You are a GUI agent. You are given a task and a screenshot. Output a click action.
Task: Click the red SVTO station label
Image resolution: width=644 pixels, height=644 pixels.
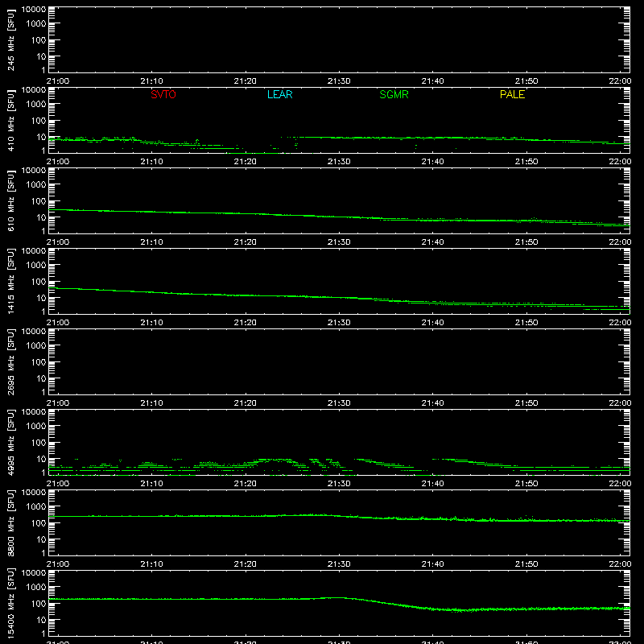163,94
